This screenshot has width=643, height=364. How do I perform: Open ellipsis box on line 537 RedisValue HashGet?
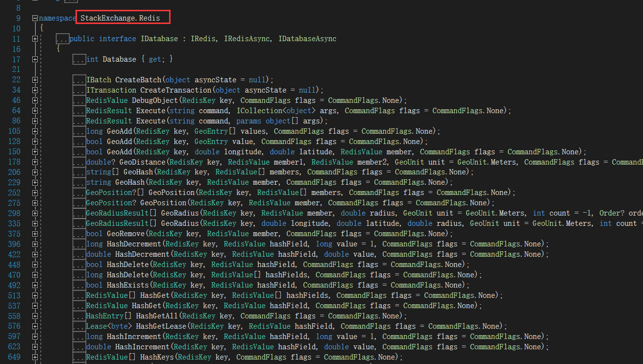click(x=79, y=306)
